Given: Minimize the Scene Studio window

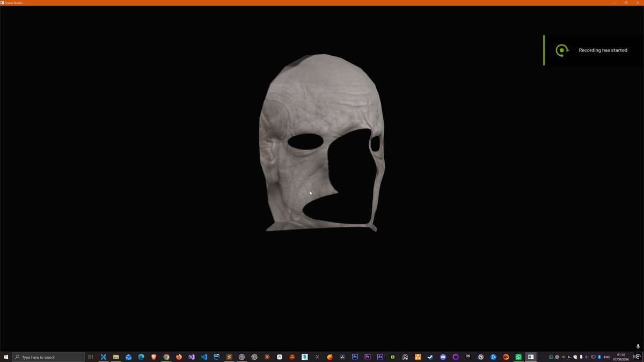Looking at the screenshot, I should pyautogui.click(x=614, y=3).
